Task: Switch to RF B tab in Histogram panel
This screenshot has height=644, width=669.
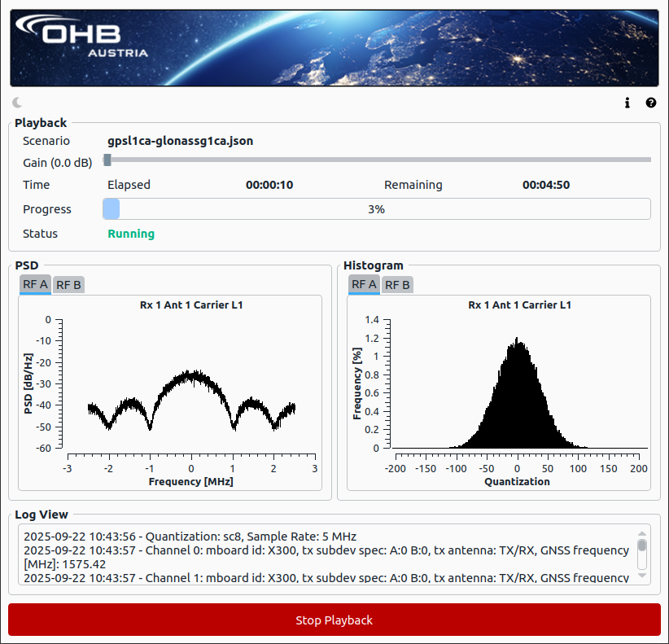Action: tap(397, 284)
